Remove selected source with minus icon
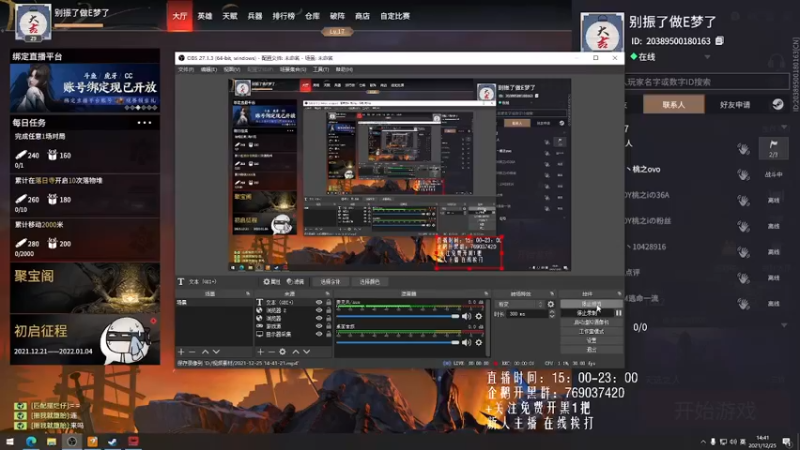Screen dimensions: 800x450 [271, 352]
